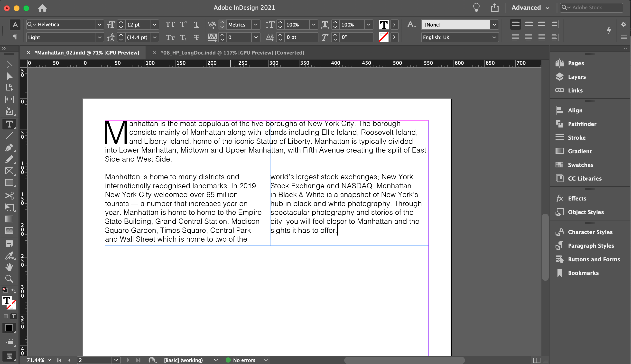Open the Paragraph Styles panel
631x364 pixels.
590,246
